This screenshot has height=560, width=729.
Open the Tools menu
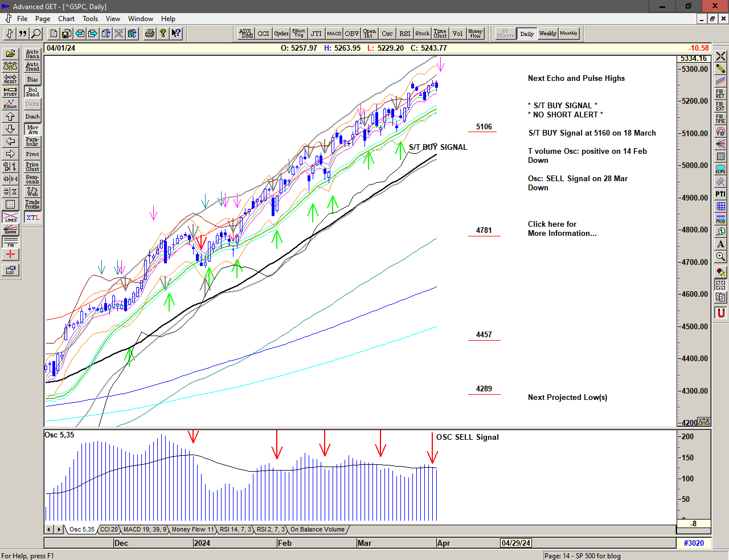[x=90, y=19]
